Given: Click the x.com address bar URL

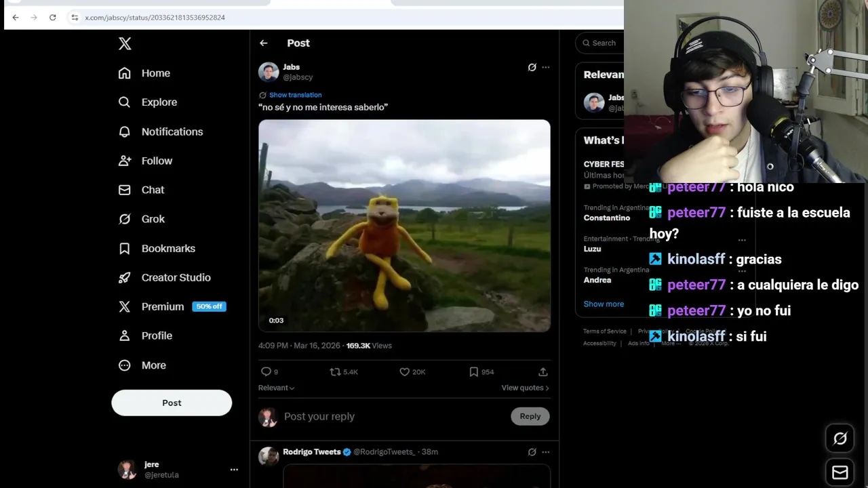Looking at the screenshot, I should point(155,18).
